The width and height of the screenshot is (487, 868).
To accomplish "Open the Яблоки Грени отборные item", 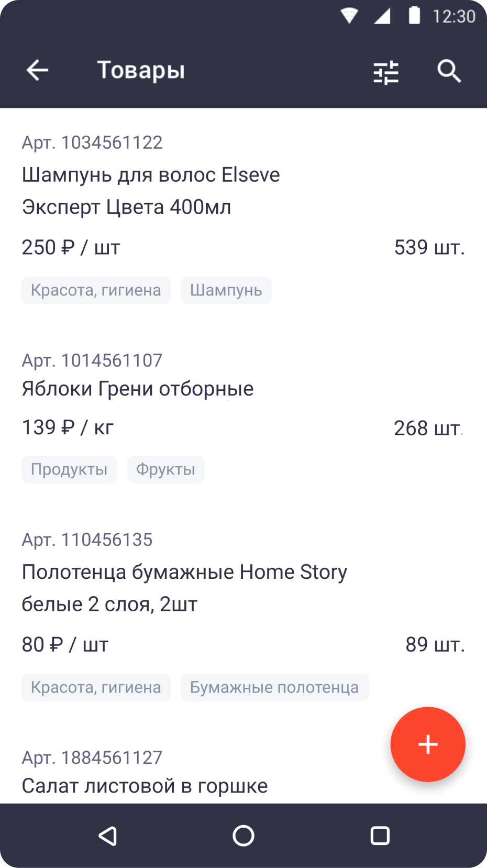I will pos(138,389).
